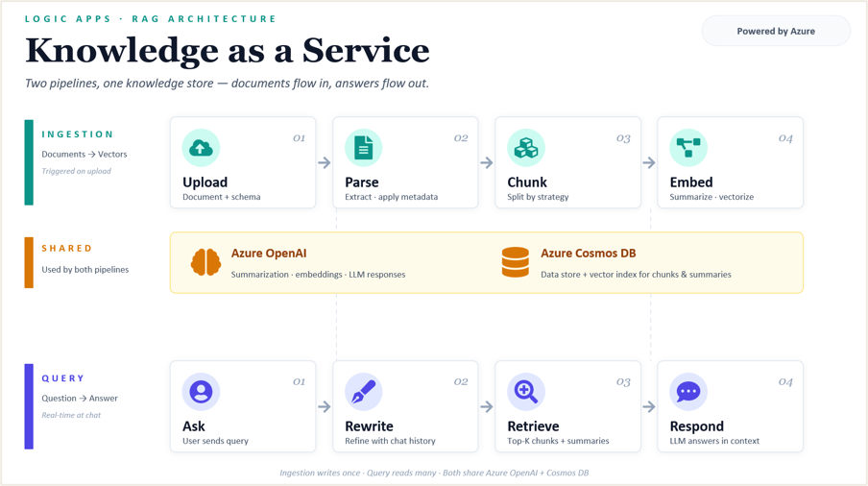Click 'User sends query' caption
868x486 pixels.
pyautogui.click(x=215, y=441)
